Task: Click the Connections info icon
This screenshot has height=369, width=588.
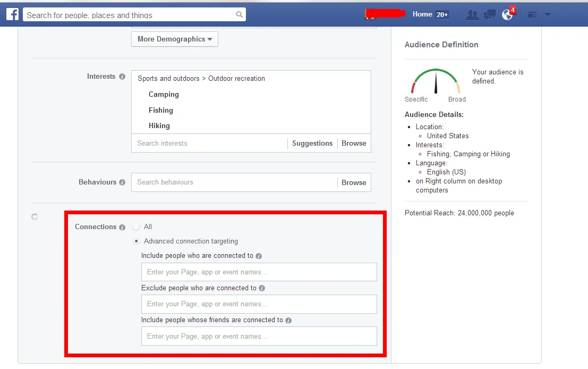Action: [x=122, y=227]
